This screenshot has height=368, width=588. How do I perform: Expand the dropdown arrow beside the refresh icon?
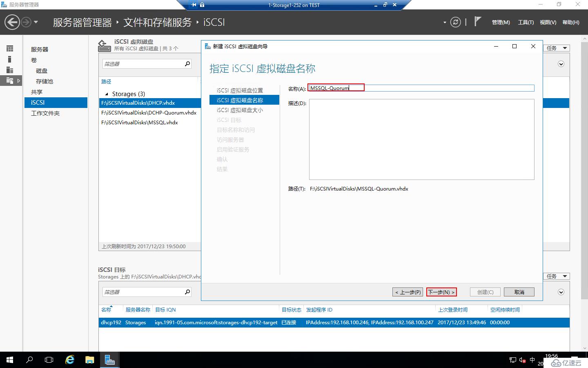pyautogui.click(x=445, y=22)
